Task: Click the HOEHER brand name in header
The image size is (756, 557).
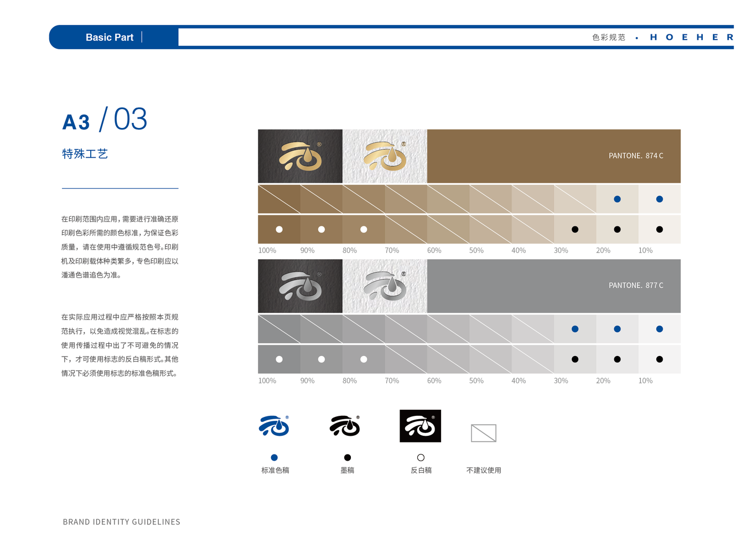Action: pos(692,37)
